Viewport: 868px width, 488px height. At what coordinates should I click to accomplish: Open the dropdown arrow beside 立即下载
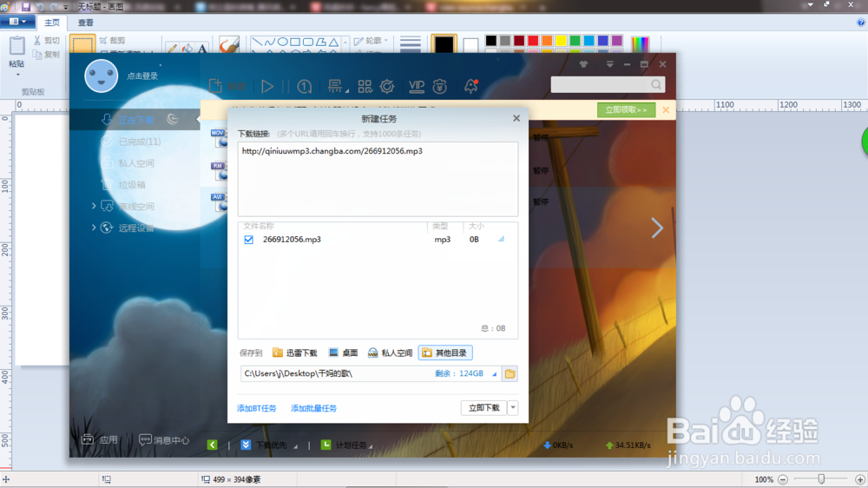(x=513, y=408)
